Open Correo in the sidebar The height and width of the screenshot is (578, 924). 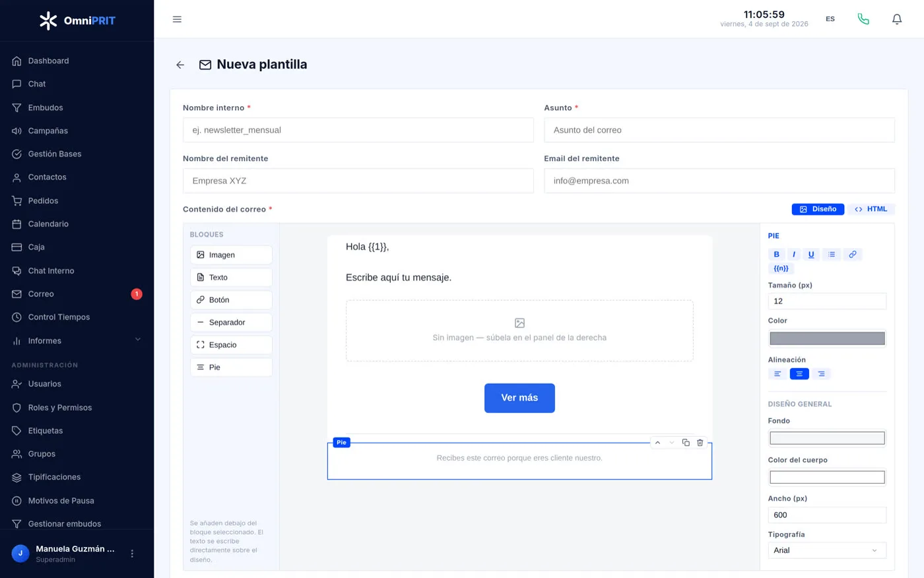(x=77, y=294)
